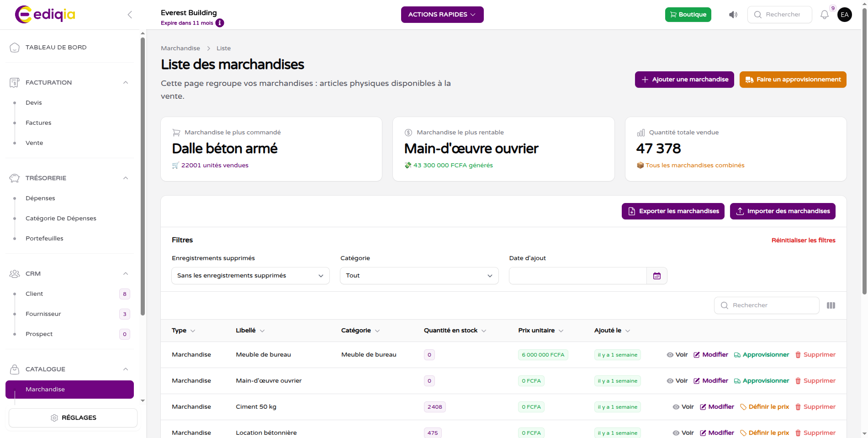Edit the Ciment 50 kg merchandise
868x438 pixels.
717,407
